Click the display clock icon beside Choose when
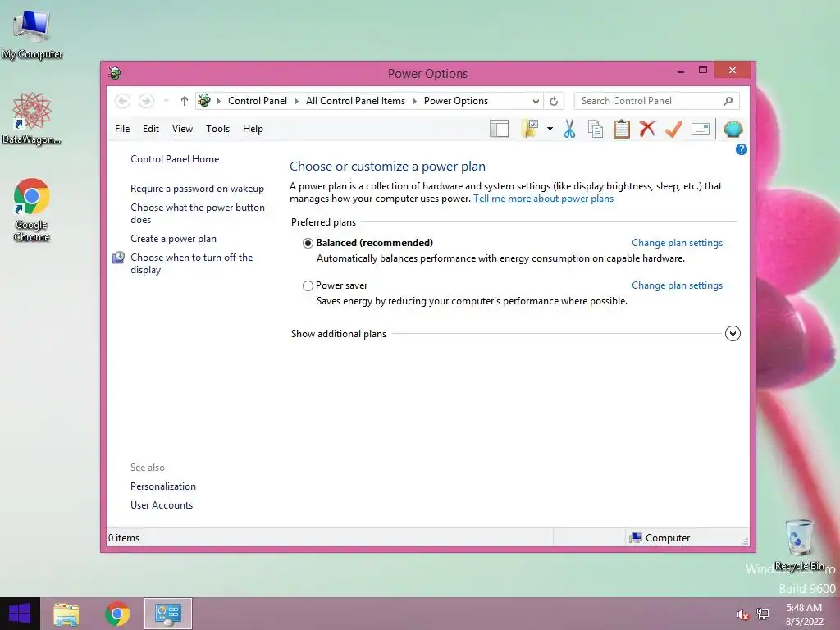The height and width of the screenshot is (630, 840). (118, 258)
